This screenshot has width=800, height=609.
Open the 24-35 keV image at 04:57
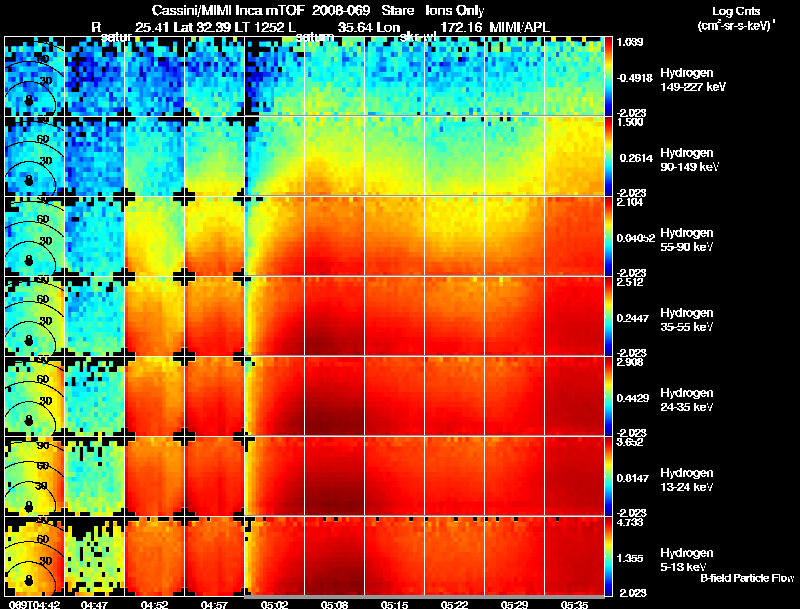coord(215,396)
